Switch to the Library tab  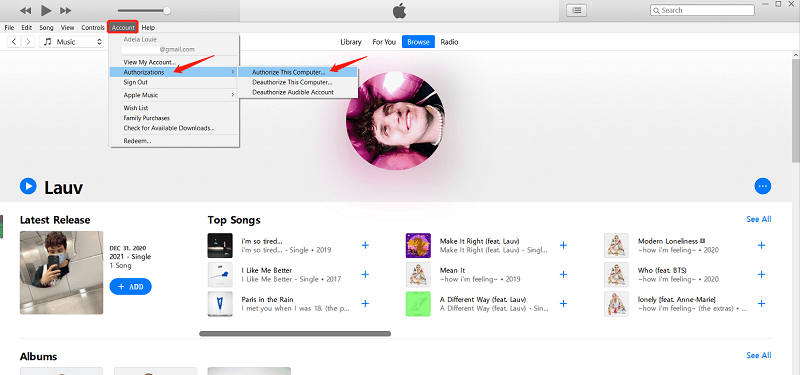351,42
